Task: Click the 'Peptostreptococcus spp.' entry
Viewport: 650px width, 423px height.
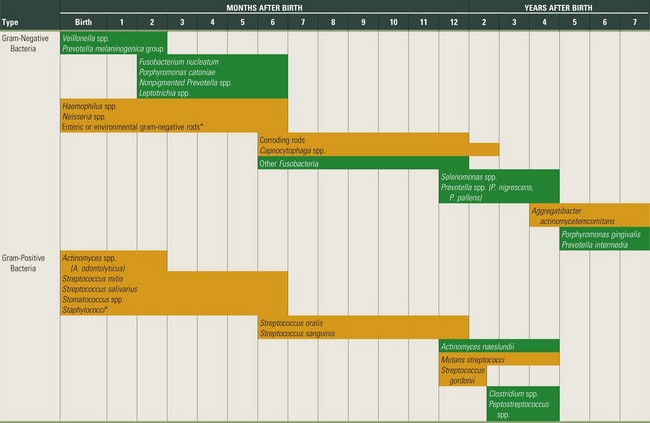Action: tap(519, 409)
